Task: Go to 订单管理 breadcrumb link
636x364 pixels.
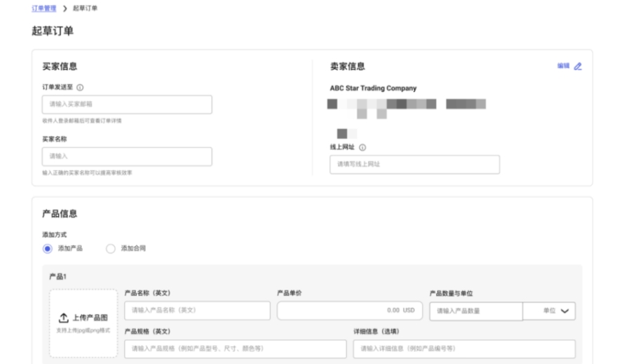Action: (x=44, y=8)
